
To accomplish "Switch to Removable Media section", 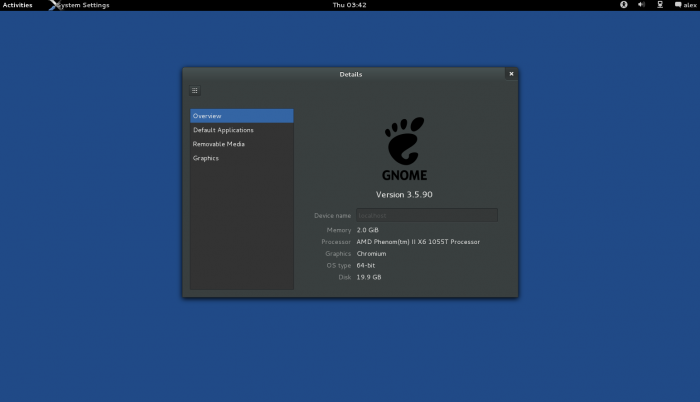I will [242, 144].
